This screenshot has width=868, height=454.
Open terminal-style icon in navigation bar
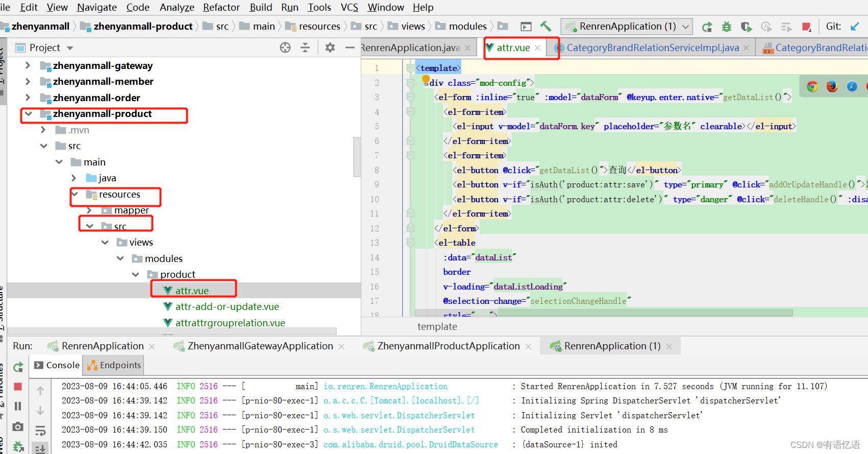coord(526,27)
